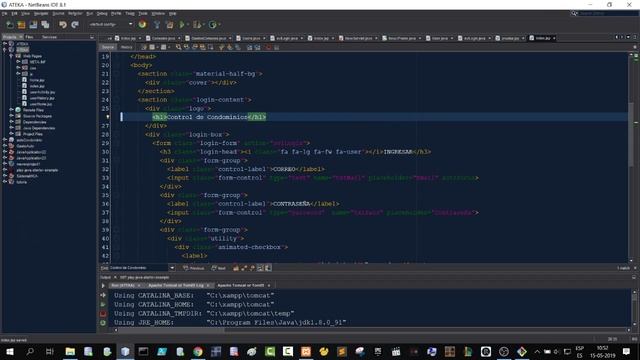
Task: Open the File menu
Action: click(4, 13)
